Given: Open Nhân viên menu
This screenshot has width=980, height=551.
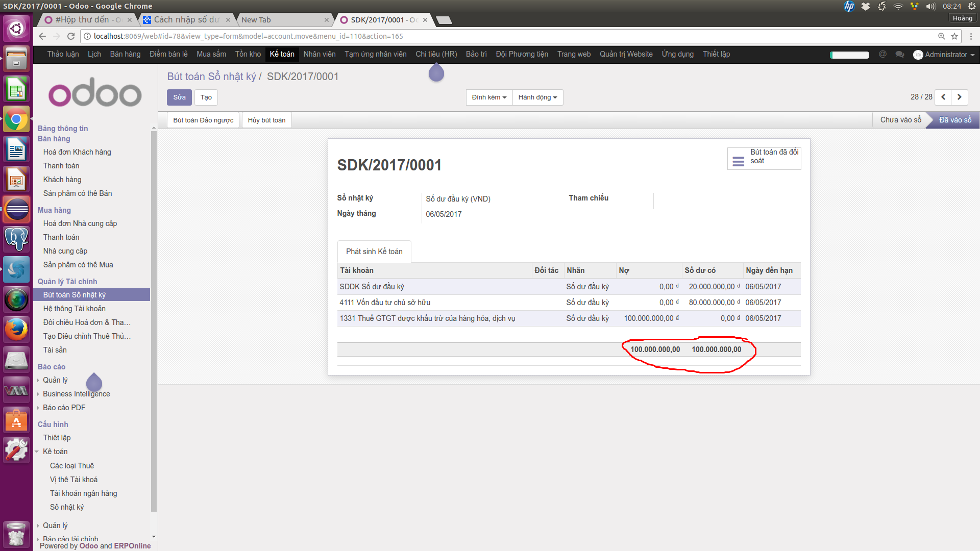Looking at the screenshot, I should pos(320,54).
